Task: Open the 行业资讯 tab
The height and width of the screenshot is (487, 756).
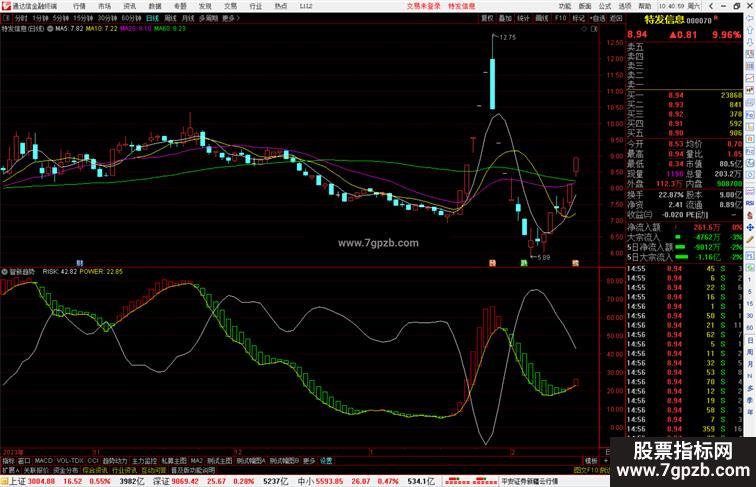Action: click(124, 470)
